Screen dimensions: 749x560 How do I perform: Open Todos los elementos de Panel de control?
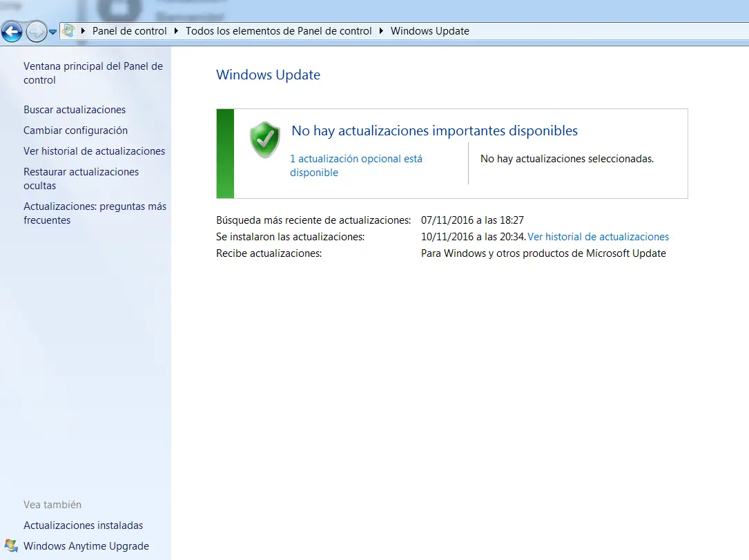[278, 31]
